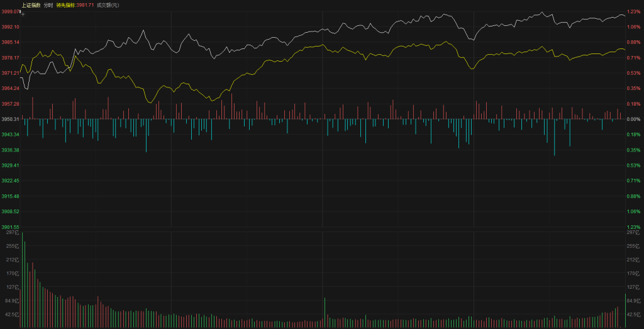644x329 pixels.
Task: Click the 3950.31 baseline price label
Action: [11, 119]
